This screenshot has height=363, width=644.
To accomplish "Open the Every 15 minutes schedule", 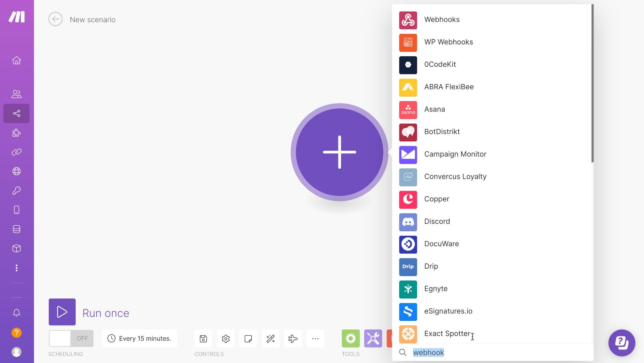I will tap(139, 338).
